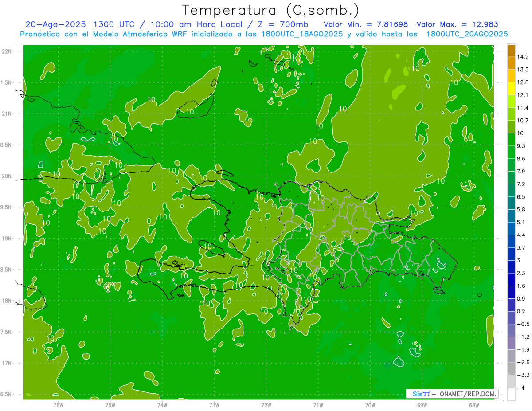This screenshot has height=411, width=532.
Task: Click the 14.2 colorbar label
Action: (523, 57)
